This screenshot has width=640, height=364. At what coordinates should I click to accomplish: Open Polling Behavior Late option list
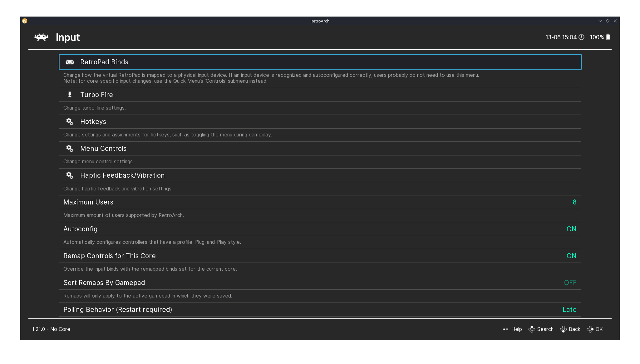click(569, 310)
